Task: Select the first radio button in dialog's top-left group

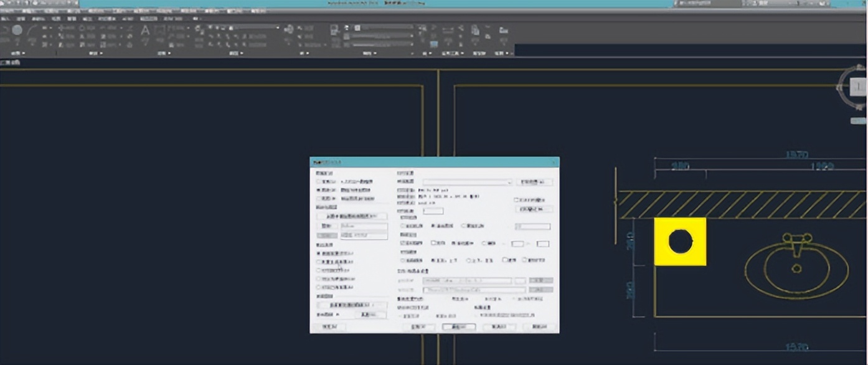Action: tap(319, 181)
